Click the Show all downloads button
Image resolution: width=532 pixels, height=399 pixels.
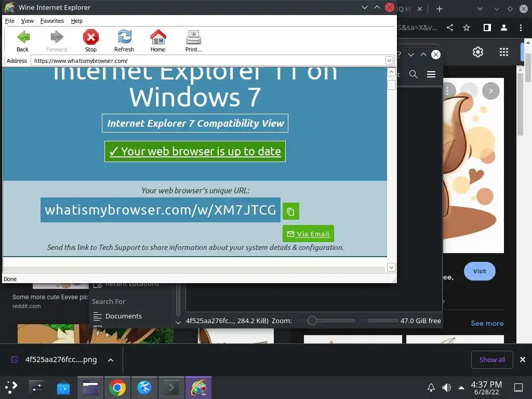pos(492,360)
